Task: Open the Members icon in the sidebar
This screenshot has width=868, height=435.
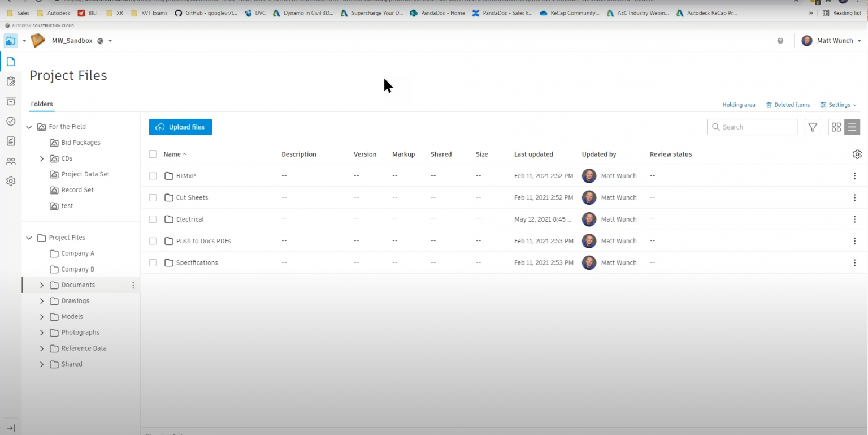Action: coord(10,161)
